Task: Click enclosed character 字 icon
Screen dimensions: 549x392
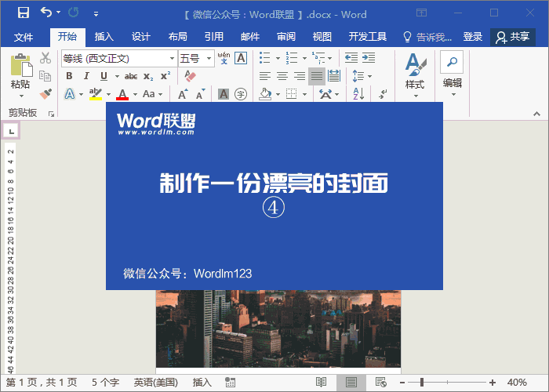Action: 241,94
